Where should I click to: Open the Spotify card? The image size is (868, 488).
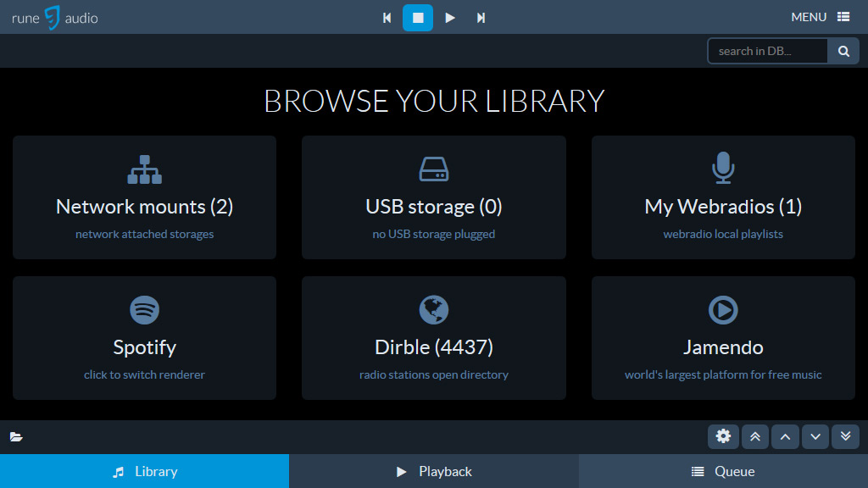click(144, 338)
